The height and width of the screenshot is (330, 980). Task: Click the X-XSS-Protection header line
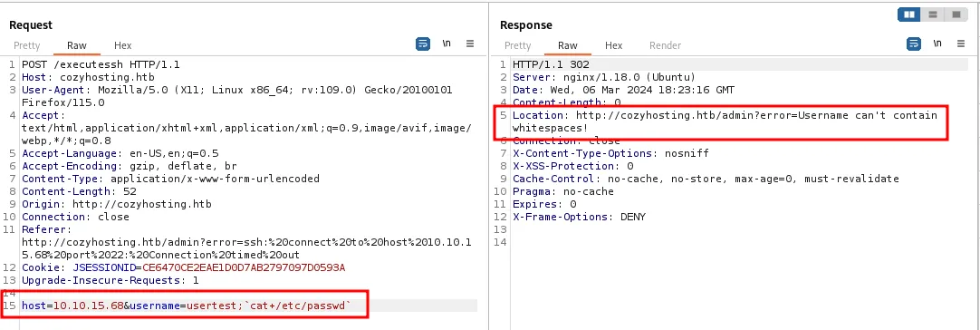click(x=572, y=166)
